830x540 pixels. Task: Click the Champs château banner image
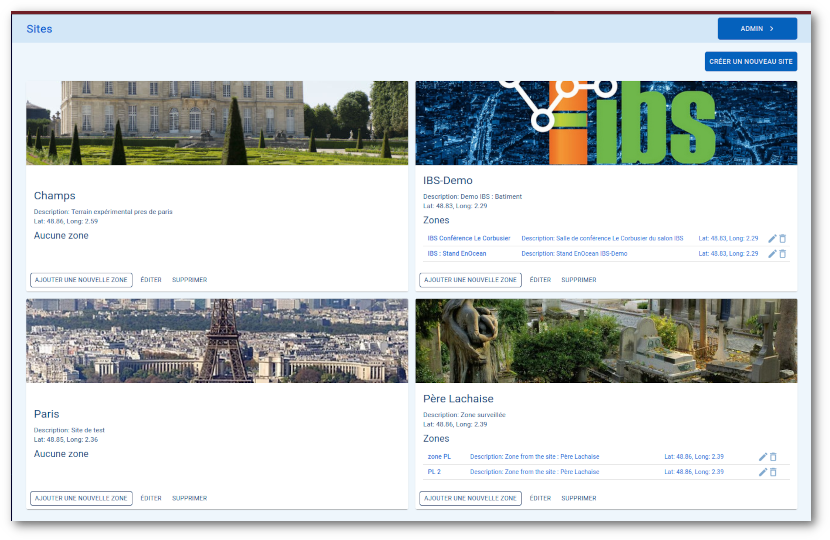coord(217,123)
